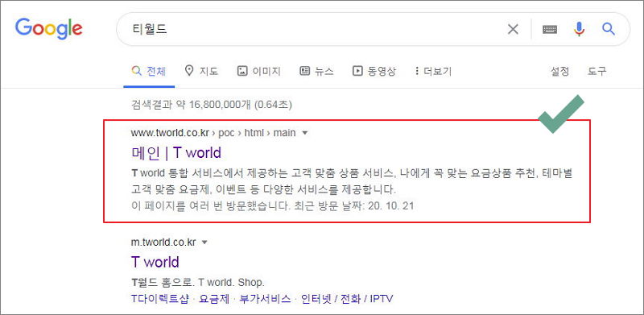Click the m.tworld.co.kr URL text
This screenshot has width=644, height=315.
163,242
